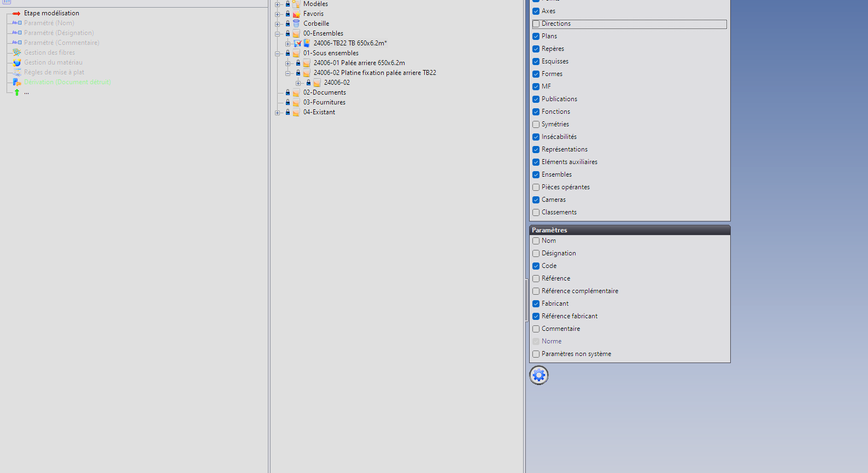Open the gear settings button below Paramètres

(539, 375)
